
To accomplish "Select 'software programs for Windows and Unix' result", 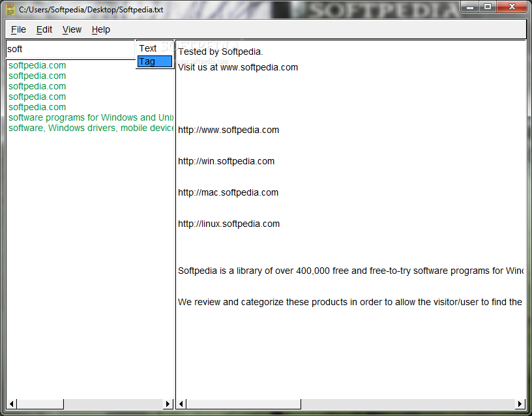I will [91, 117].
